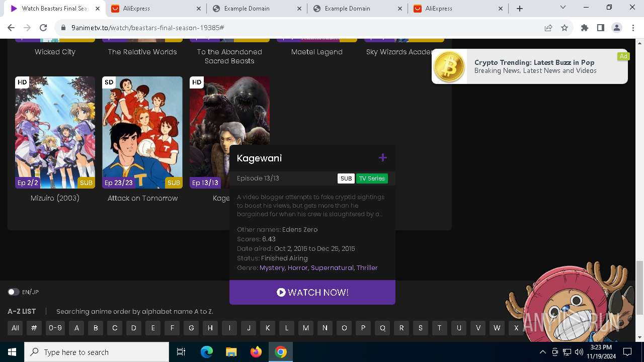Viewport: 644px width, 362px height.
Task: Filter A-Z list by letter A
Action: (x=76, y=328)
